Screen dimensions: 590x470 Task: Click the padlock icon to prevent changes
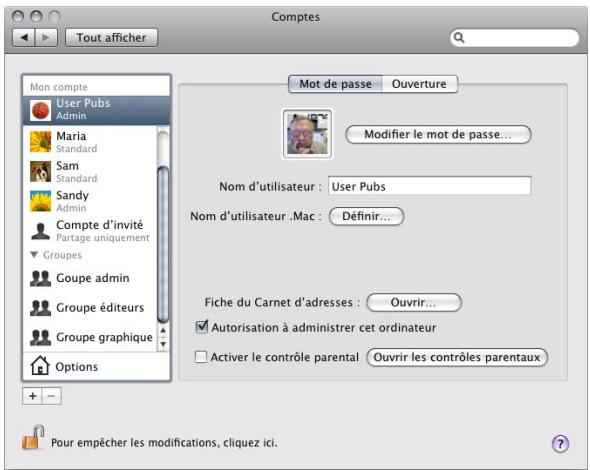pos(33,438)
